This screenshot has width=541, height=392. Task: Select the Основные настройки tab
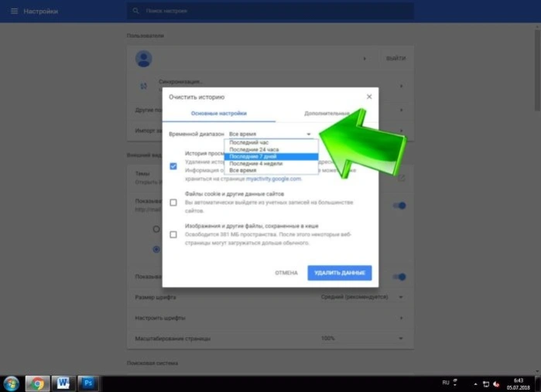(219, 114)
